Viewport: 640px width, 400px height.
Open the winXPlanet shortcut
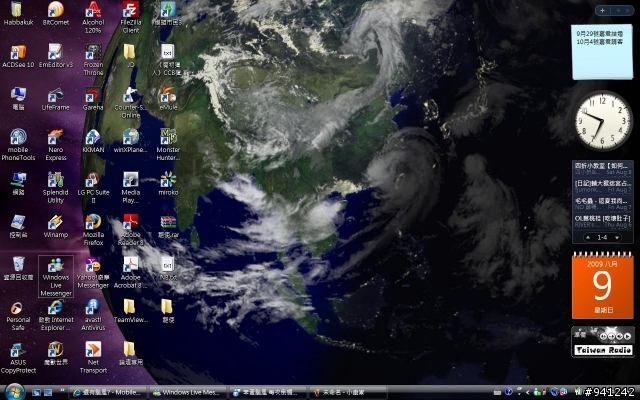tap(131, 141)
